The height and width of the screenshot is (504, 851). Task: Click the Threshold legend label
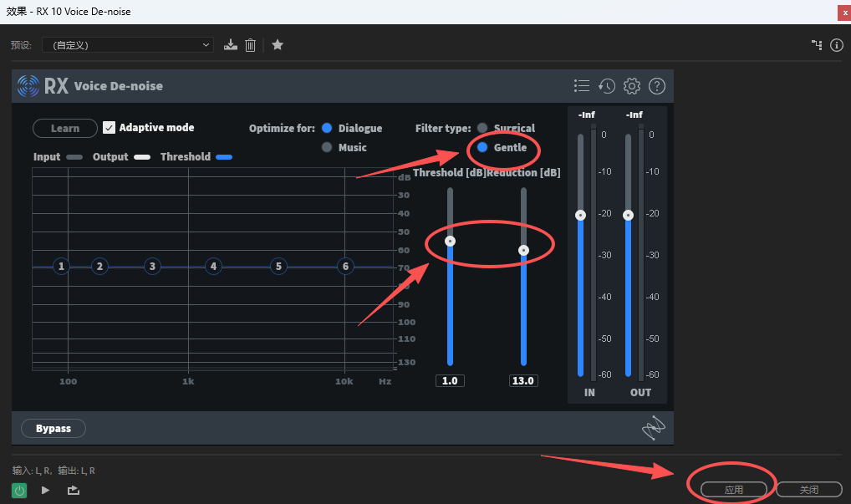185,157
